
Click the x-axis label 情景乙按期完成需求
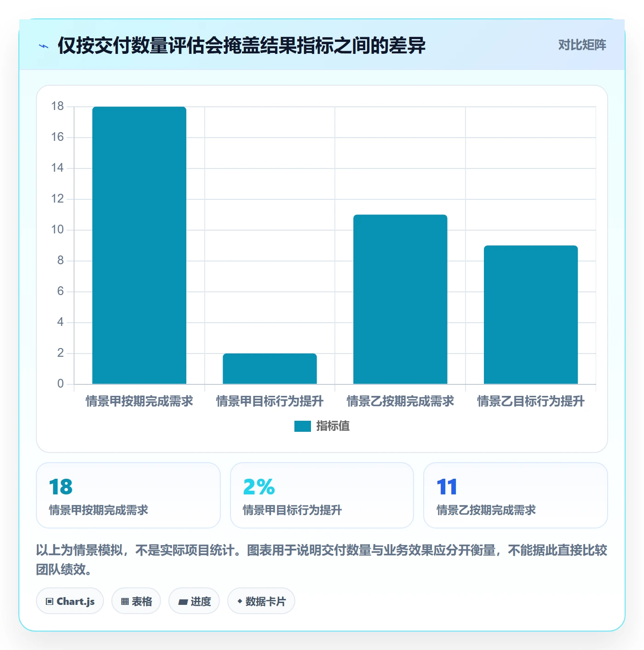click(x=400, y=401)
